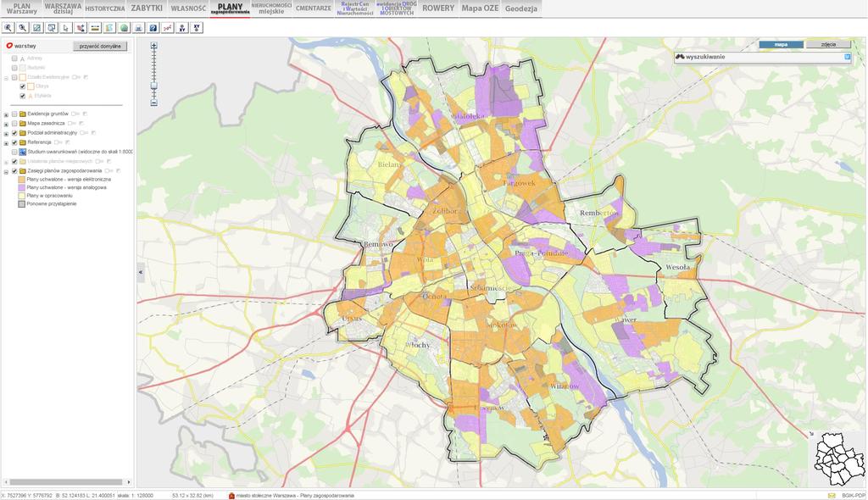Screen dimensions: 868x500
Task: Toggle the Adresy layer checkbox
Action: 14,58
